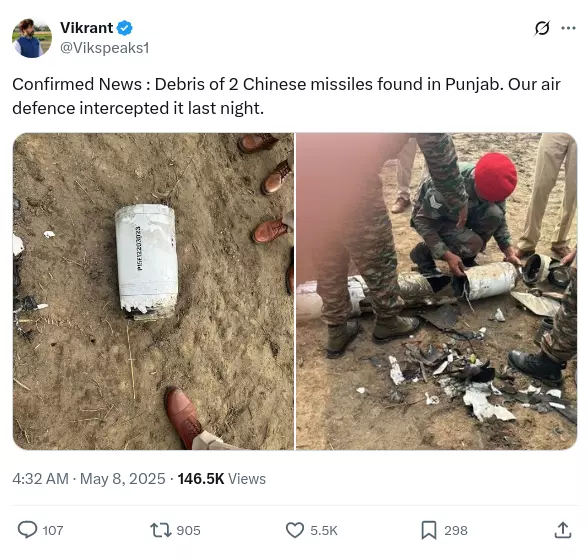Viewport: 588px width, 560px height.
Task: Open the right soldiers debris photo
Action: coord(436,291)
